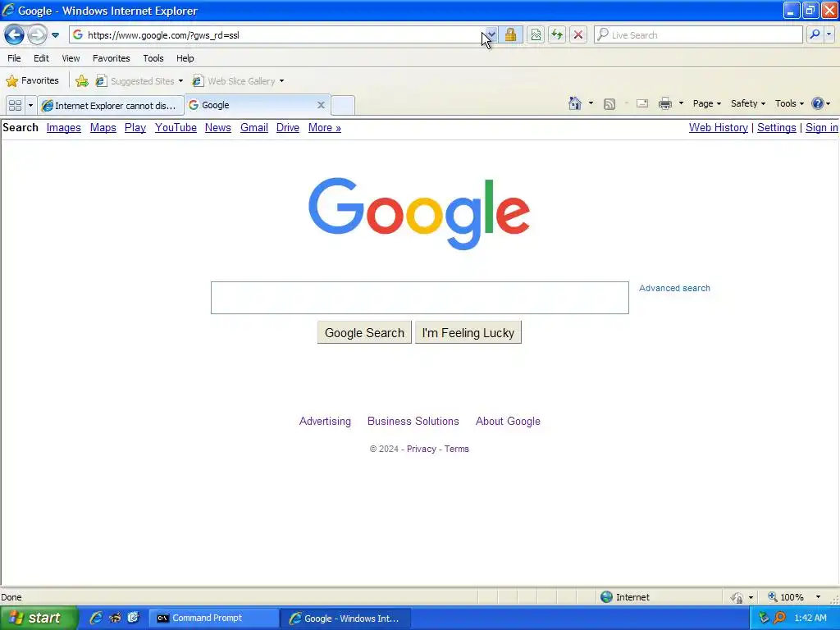
Task: Open a new blank tab
Action: pos(343,105)
